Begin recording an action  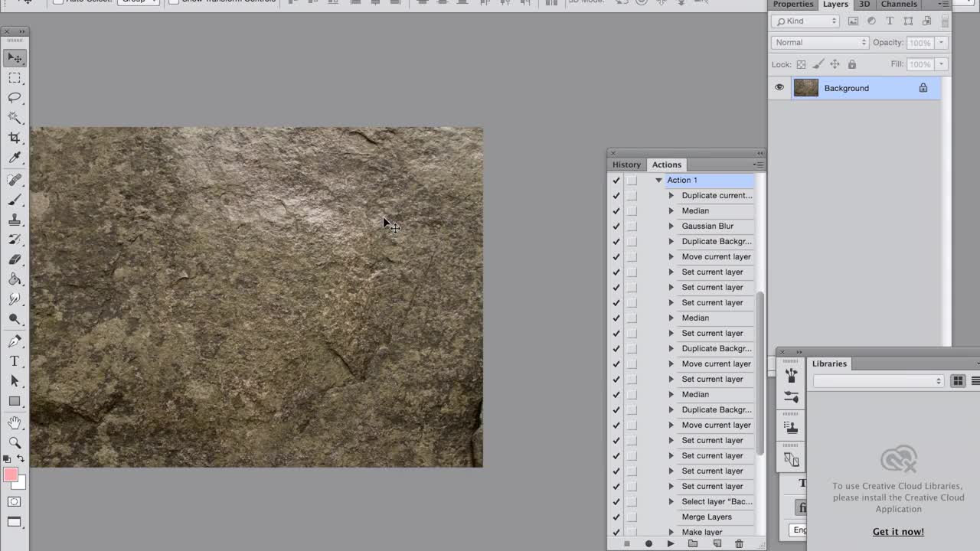point(648,543)
